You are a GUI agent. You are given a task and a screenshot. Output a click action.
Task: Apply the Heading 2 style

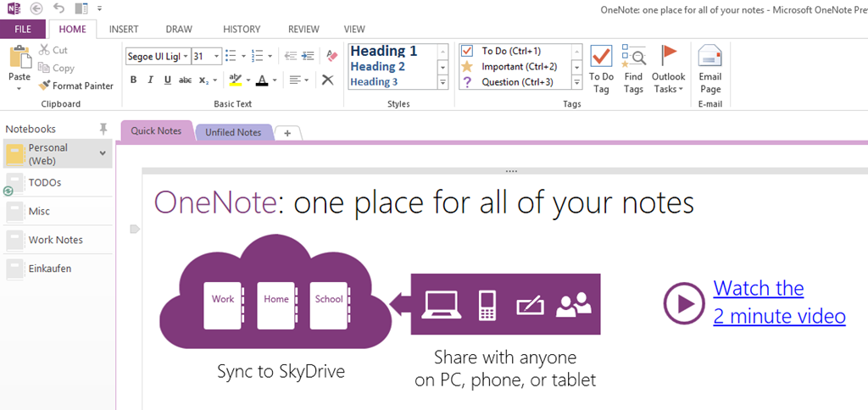coord(377,67)
